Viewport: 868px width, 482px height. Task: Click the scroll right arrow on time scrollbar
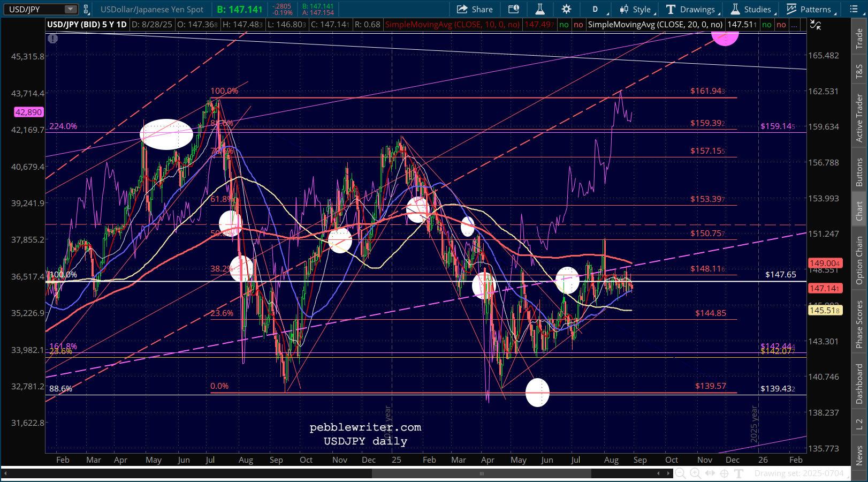point(668,473)
